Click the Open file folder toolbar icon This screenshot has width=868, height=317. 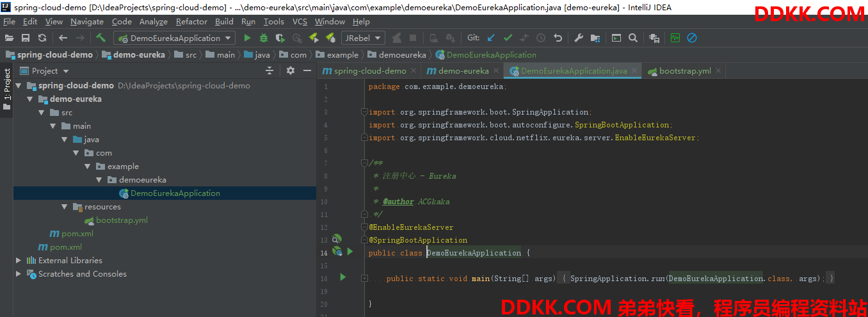click(9, 38)
